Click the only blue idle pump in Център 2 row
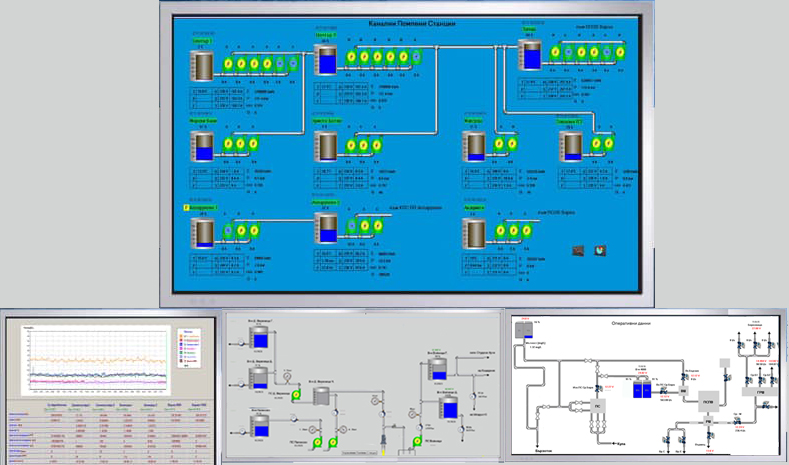 tap(416, 57)
